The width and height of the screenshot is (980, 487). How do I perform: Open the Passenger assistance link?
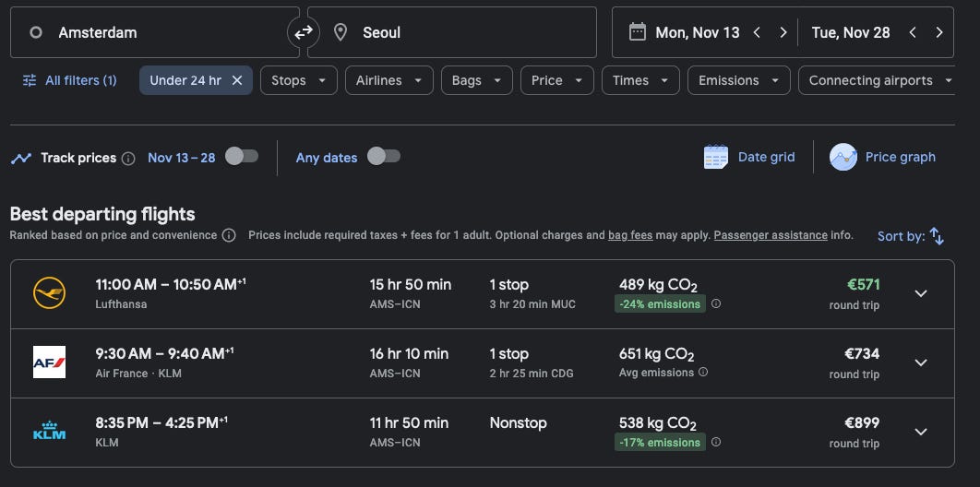[x=771, y=235]
